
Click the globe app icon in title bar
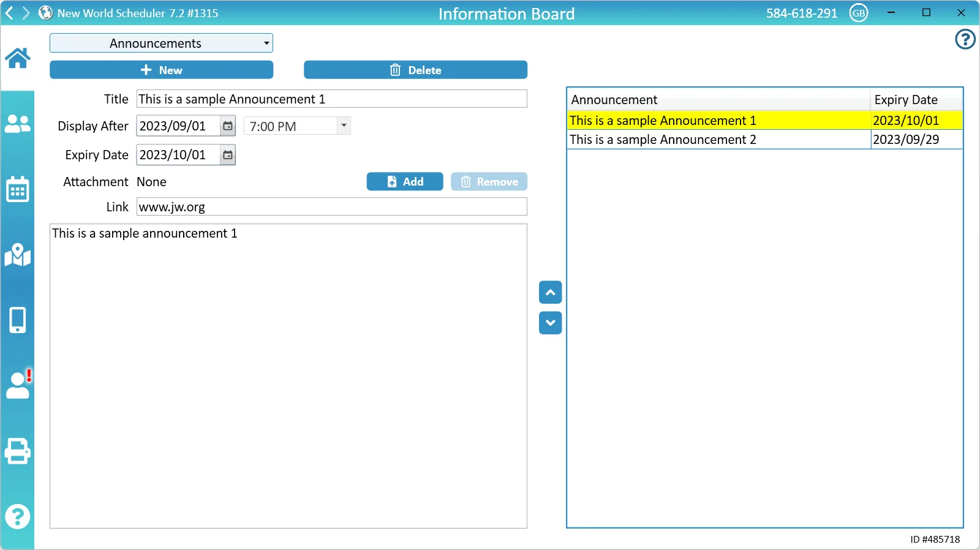45,13
